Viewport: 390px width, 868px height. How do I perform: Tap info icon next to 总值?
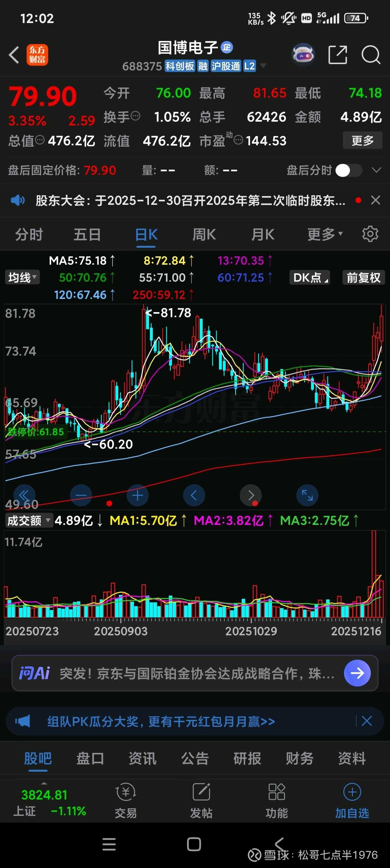click(x=40, y=140)
